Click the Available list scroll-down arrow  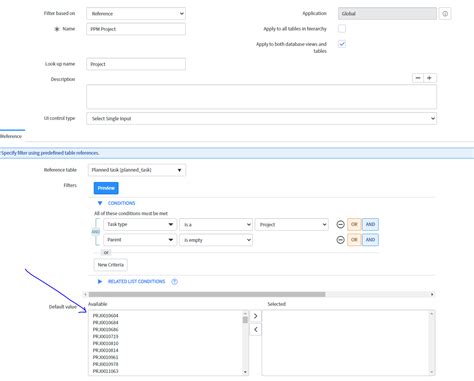click(x=245, y=372)
